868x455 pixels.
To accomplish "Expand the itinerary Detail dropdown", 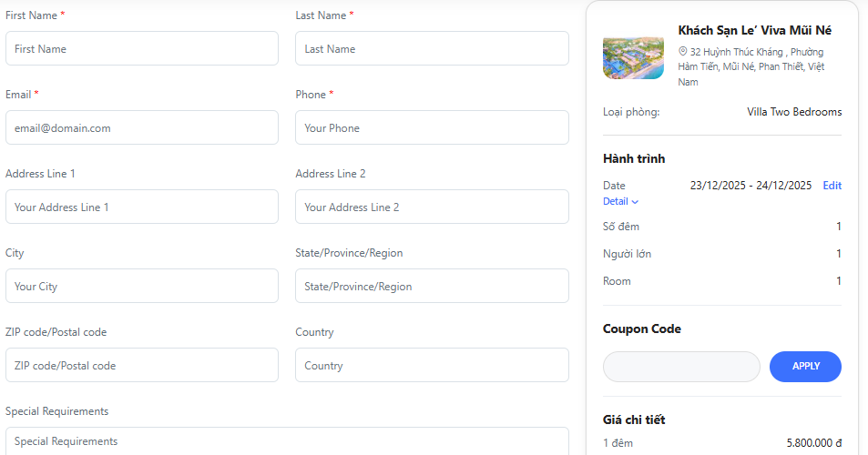I will tap(621, 201).
